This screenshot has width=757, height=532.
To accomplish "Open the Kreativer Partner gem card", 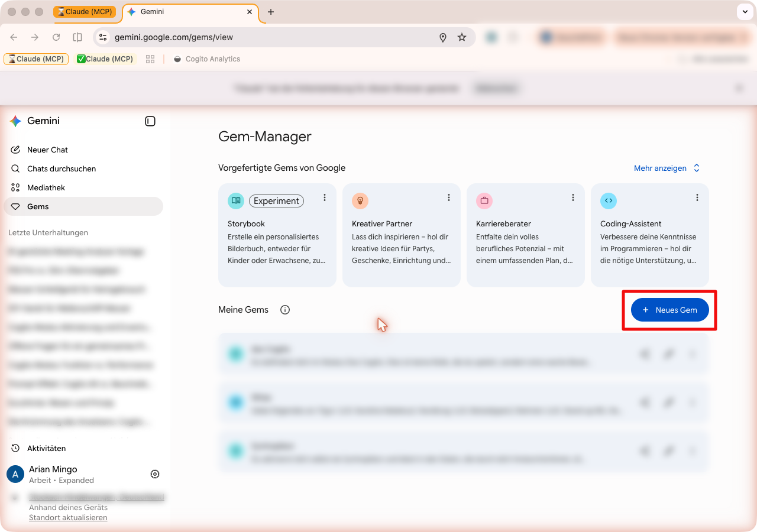I will [x=402, y=235].
